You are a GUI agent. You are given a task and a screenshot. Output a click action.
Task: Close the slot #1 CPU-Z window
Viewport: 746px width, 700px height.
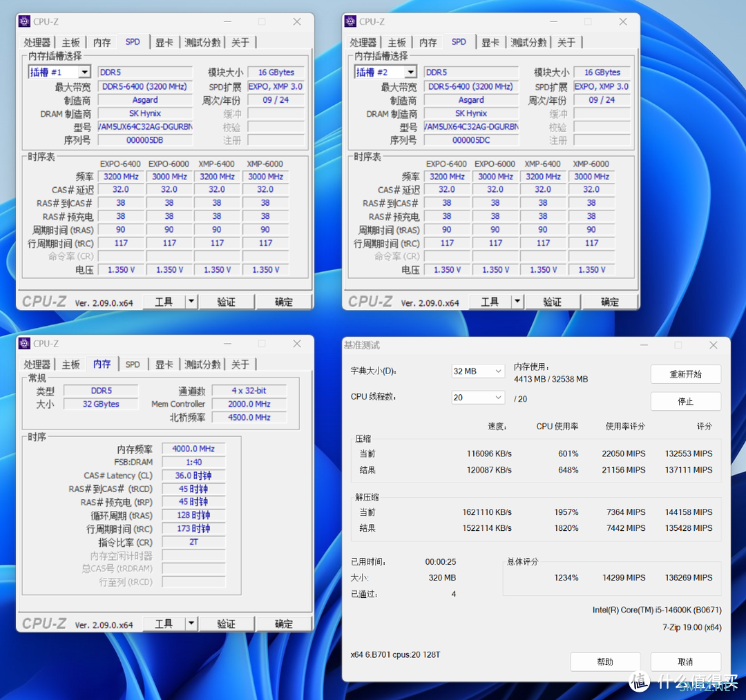pos(297,21)
